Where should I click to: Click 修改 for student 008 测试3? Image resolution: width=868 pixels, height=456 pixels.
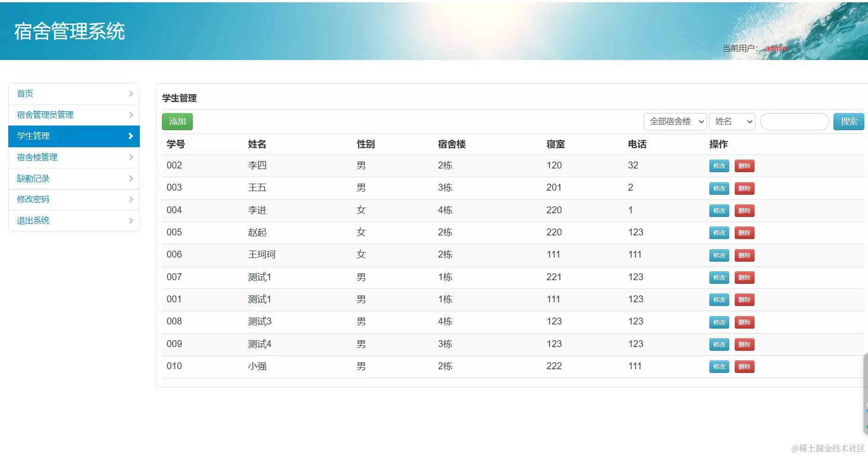[719, 322]
